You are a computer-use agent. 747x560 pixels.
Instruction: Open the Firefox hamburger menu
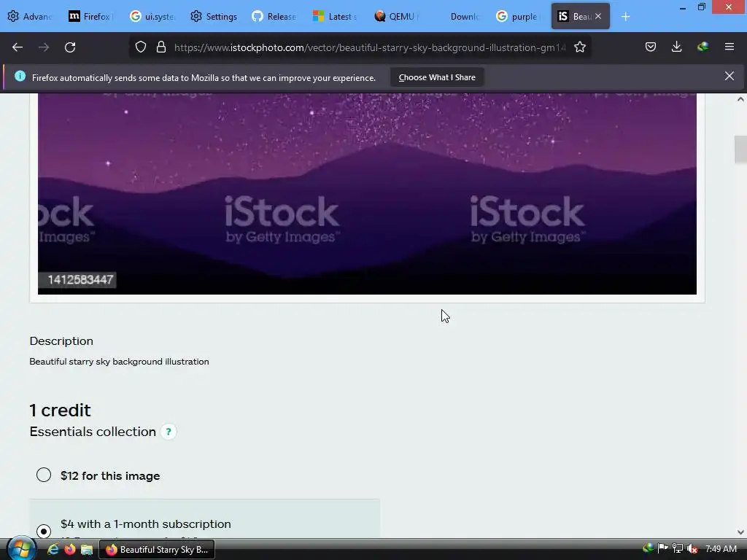729,47
